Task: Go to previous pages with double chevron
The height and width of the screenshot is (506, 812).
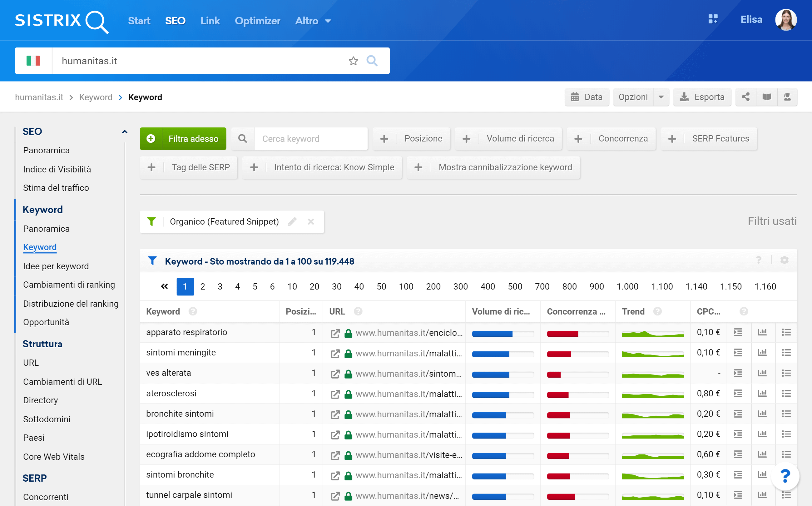Action: [x=164, y=286]
